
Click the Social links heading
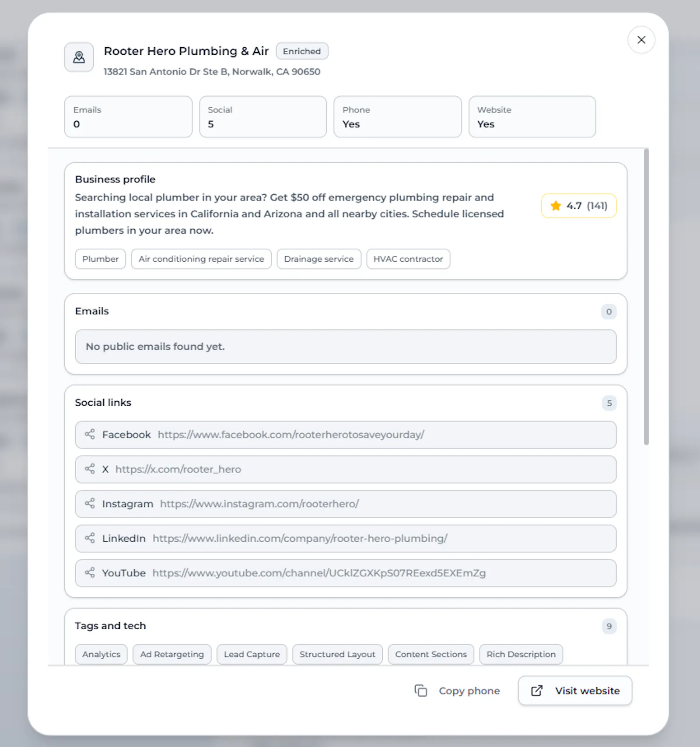click(103, 403)
